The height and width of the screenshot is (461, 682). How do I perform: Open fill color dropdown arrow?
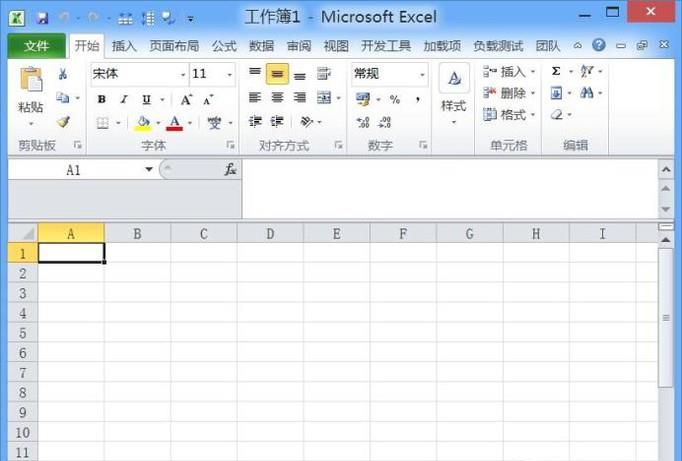coord(158,123)
